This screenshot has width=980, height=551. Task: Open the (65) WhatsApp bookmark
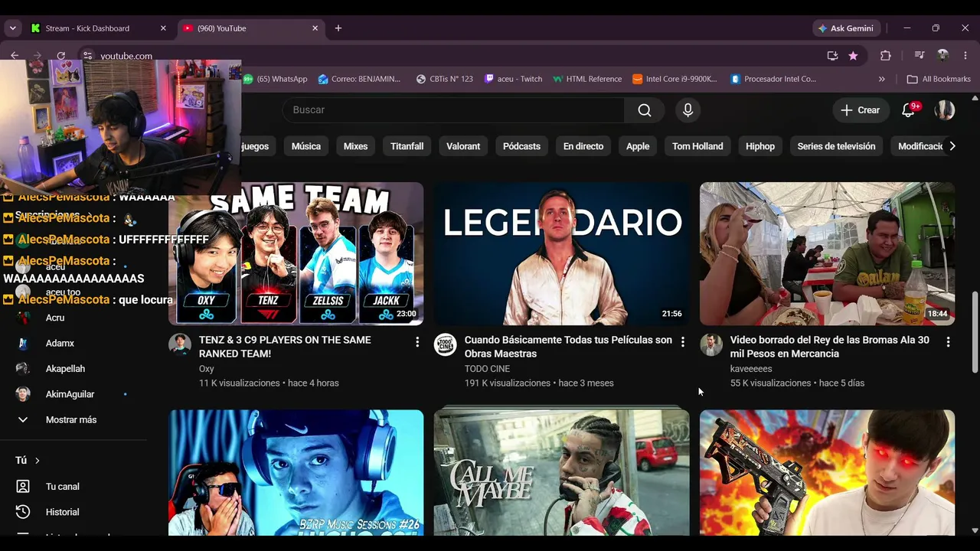click(x=275, y=79)
